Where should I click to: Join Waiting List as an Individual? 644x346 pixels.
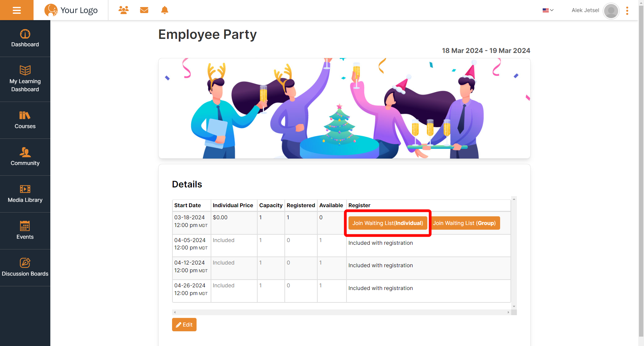coord(387,223)
